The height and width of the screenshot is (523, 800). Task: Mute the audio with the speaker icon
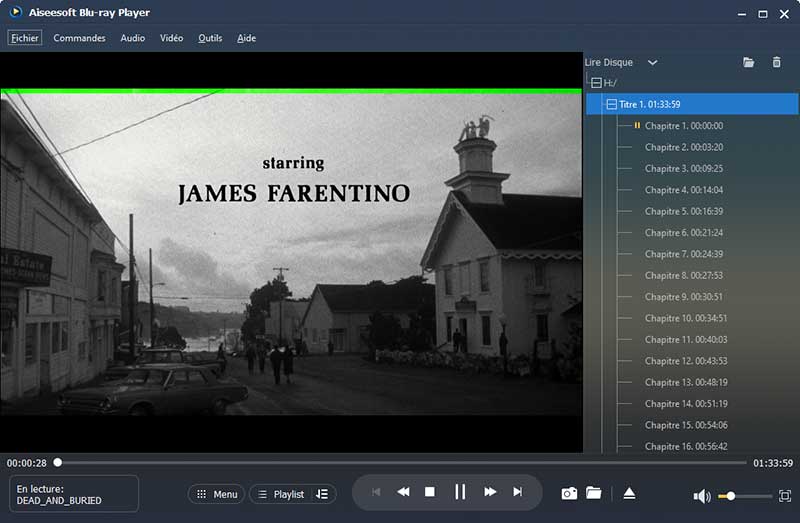pos(702,496)
